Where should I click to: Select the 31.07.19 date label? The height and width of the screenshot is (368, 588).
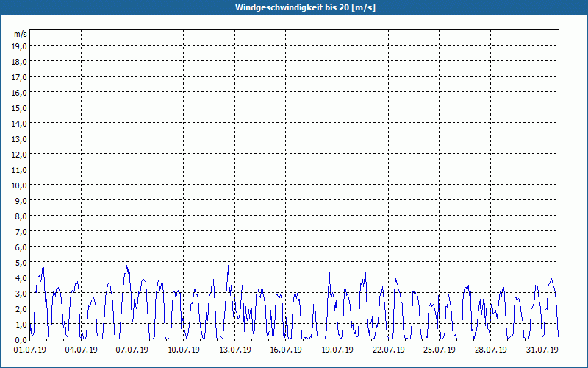542,350
